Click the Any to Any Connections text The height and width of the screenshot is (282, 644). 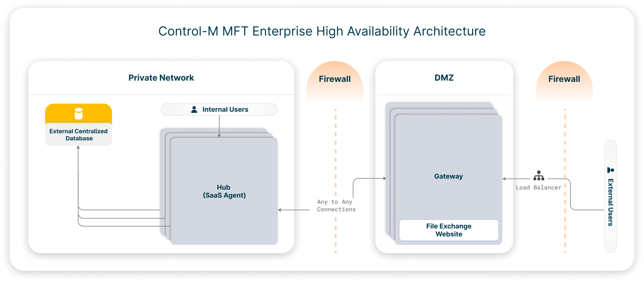click(x=336, y=206)
